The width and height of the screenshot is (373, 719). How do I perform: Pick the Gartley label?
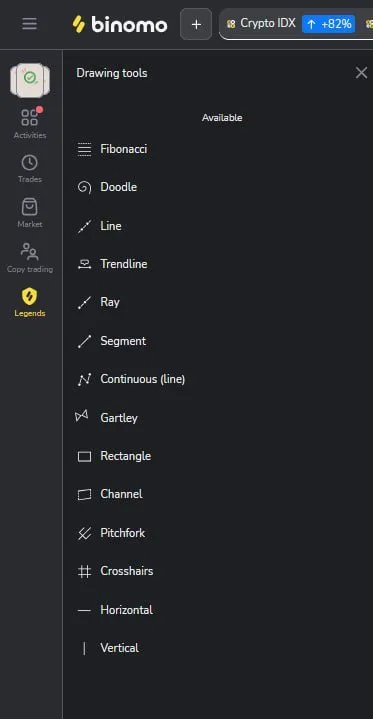[119, 418]
